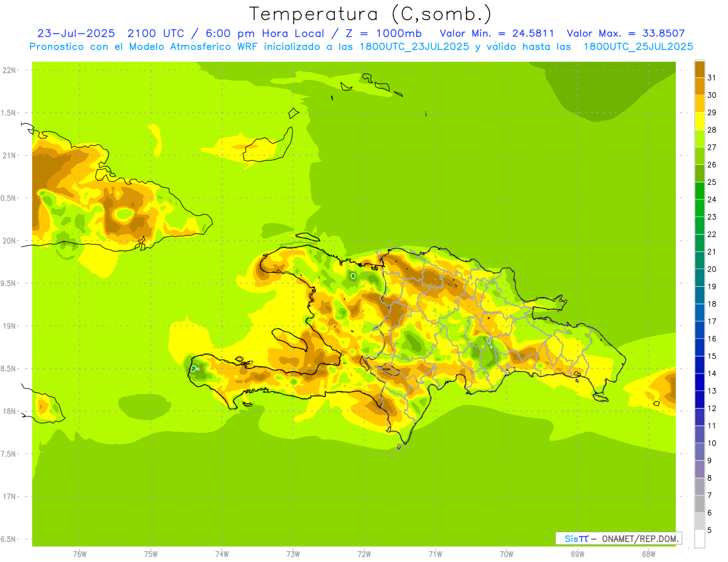Click the "72W" longitude label

coord(364,554)
